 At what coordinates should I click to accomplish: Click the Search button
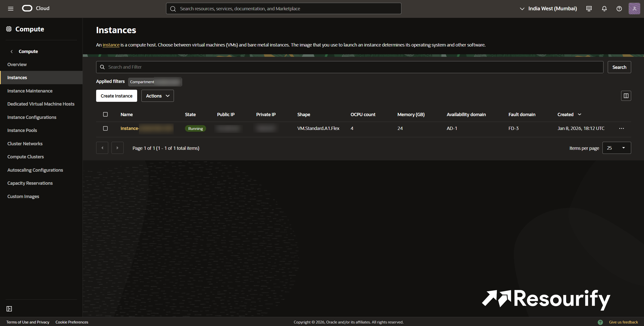point(619,67)
